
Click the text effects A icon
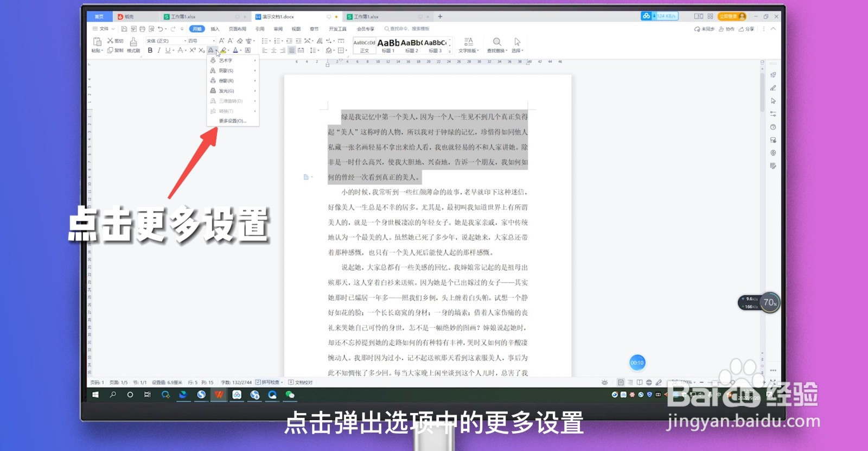tap(210, 50)
